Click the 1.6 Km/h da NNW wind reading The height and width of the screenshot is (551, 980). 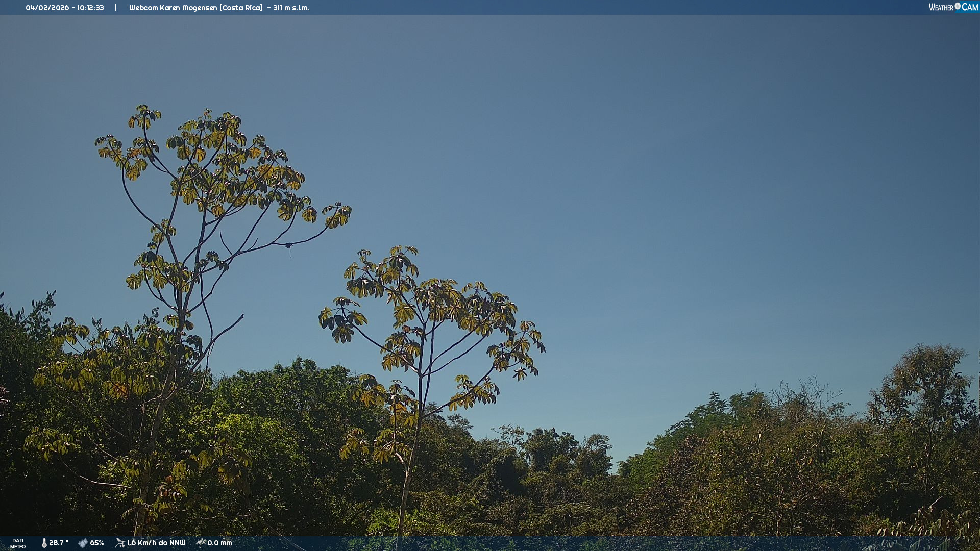point(156,543)
